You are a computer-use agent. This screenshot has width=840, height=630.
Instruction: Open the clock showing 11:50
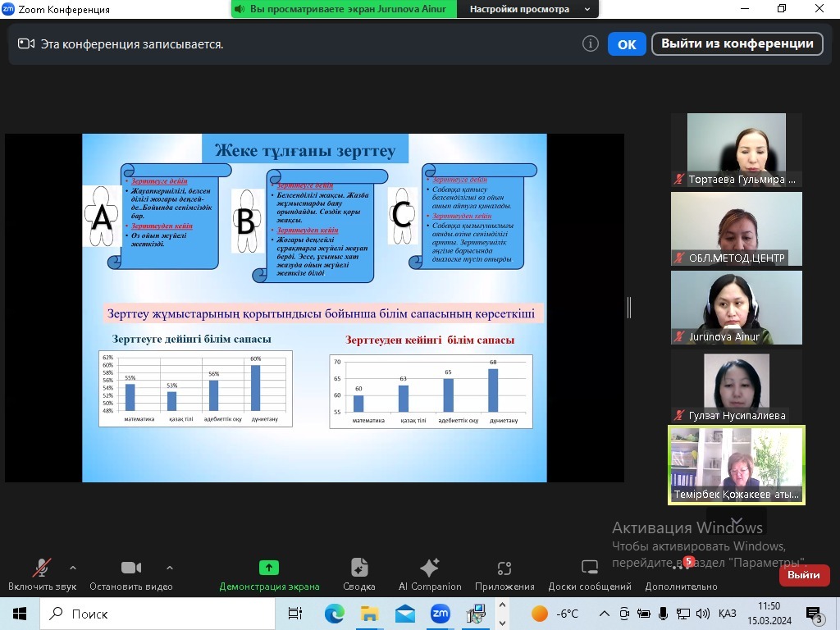(x=769, y=614)
